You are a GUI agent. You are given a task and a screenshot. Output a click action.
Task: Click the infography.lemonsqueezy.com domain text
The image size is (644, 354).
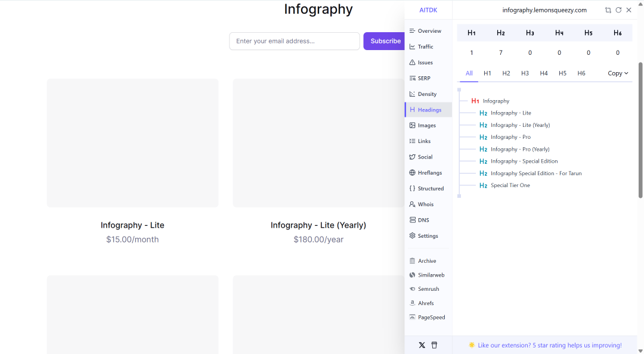coord(544,10)
